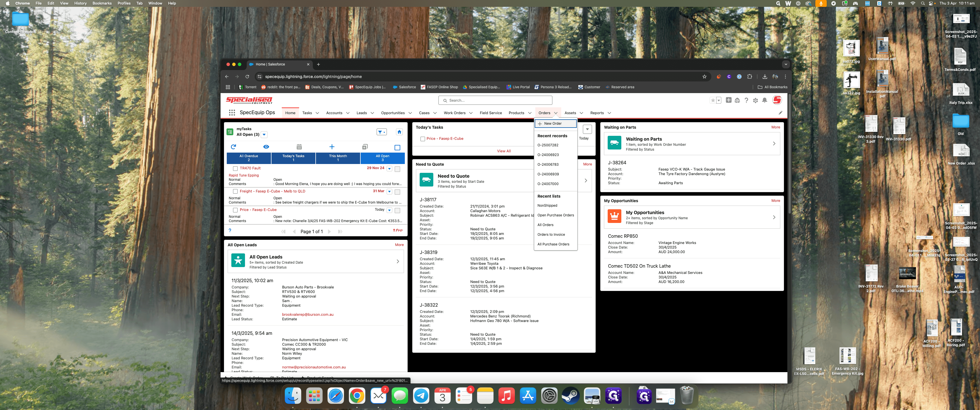Tick the Freight - Fasep E-Cube checkbox

pos(235,192)
